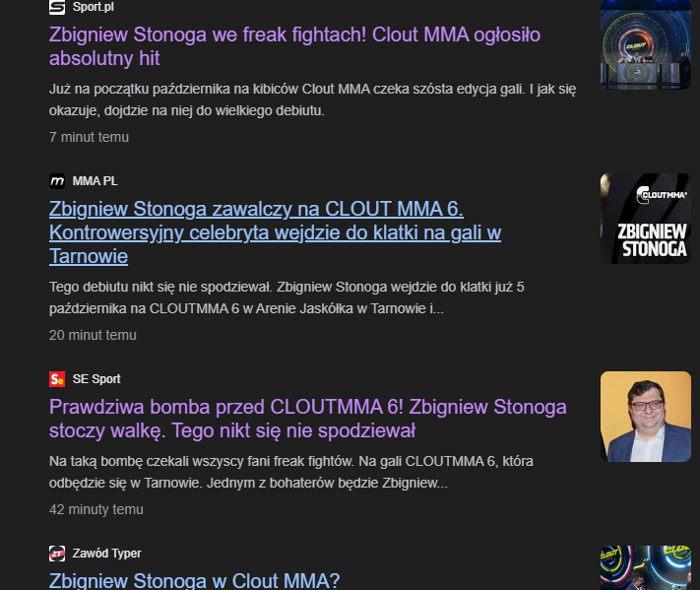
Task: Click the MMA PL source logo icon
Action: [x=57, y=181]
